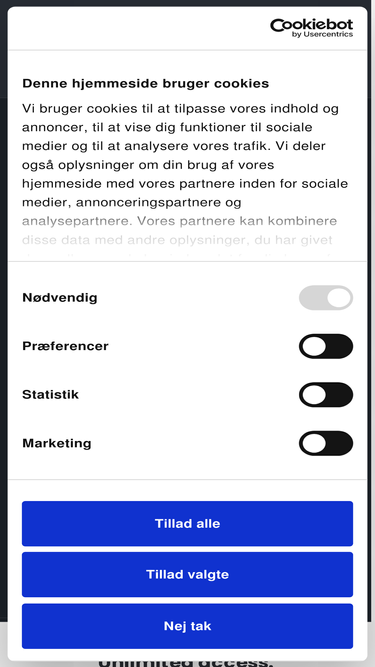Viewport: 375px width, 667px height.
Task: Click the dark backdrop left of dialog
Action: [x=3, y=340]
